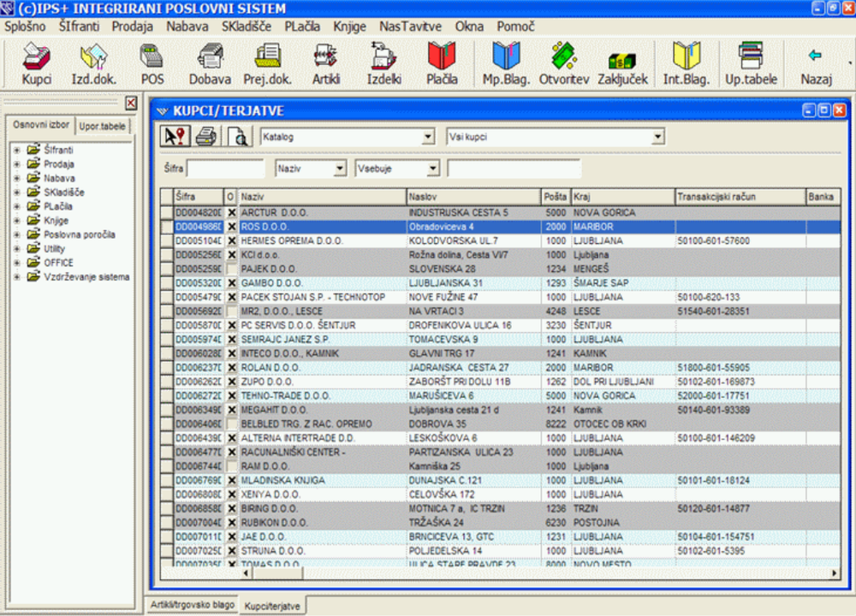
Task: Switch to the Upor.tabele tab
Action: [102, 126]
